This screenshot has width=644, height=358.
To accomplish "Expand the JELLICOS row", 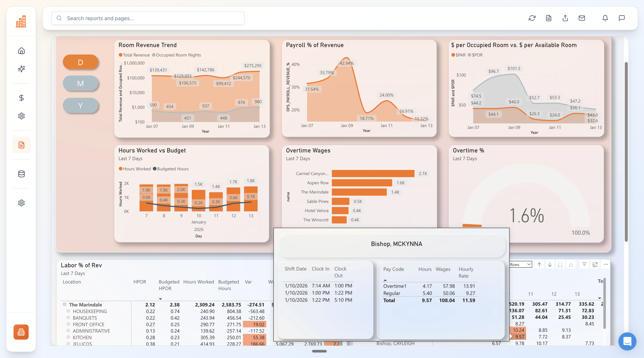I will (68, 344).
